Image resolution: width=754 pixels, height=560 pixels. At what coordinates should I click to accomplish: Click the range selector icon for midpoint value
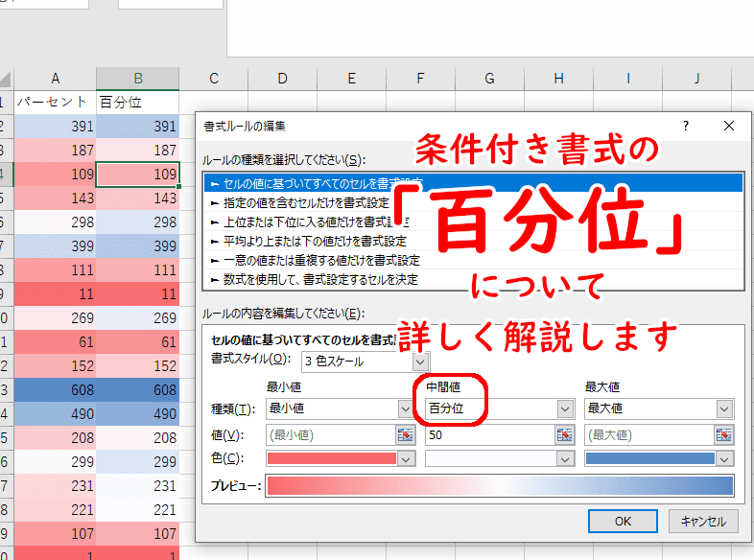click(564, 435)
